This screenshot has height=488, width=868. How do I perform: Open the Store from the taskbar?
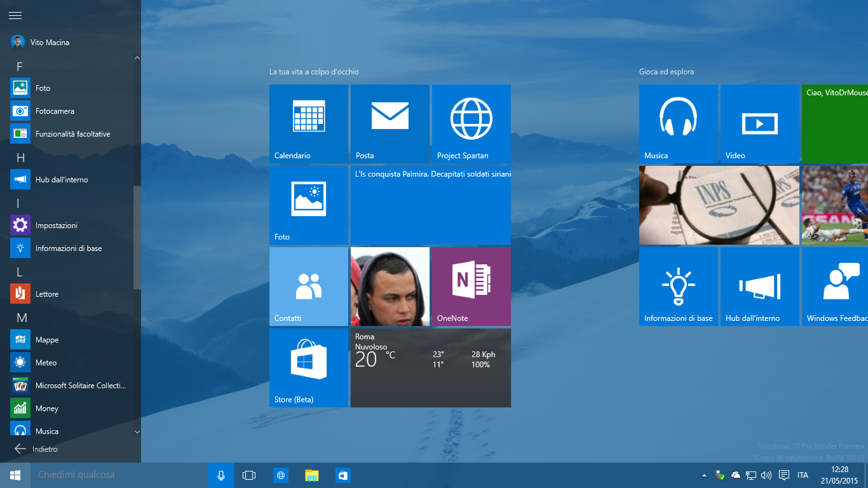[343, 475]
